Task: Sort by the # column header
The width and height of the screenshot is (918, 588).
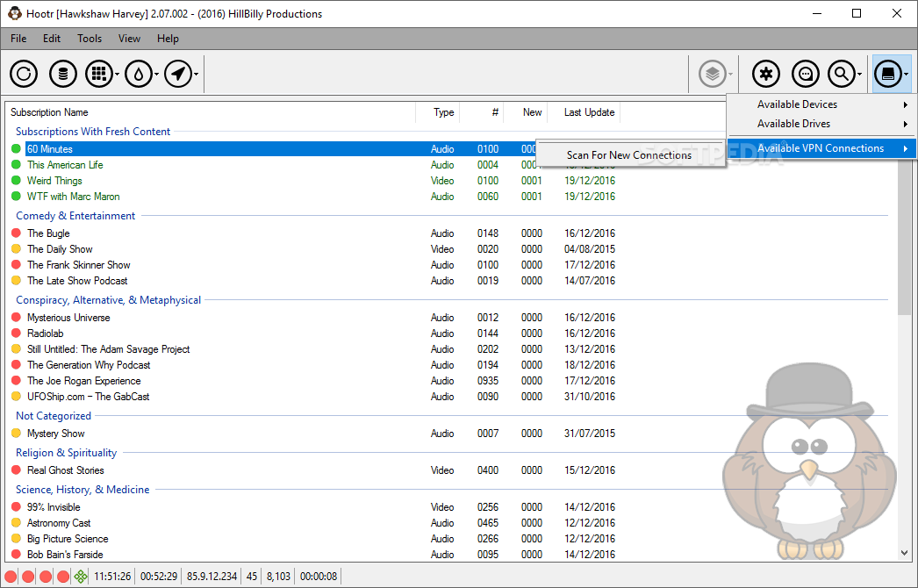Action: [482, 111]
